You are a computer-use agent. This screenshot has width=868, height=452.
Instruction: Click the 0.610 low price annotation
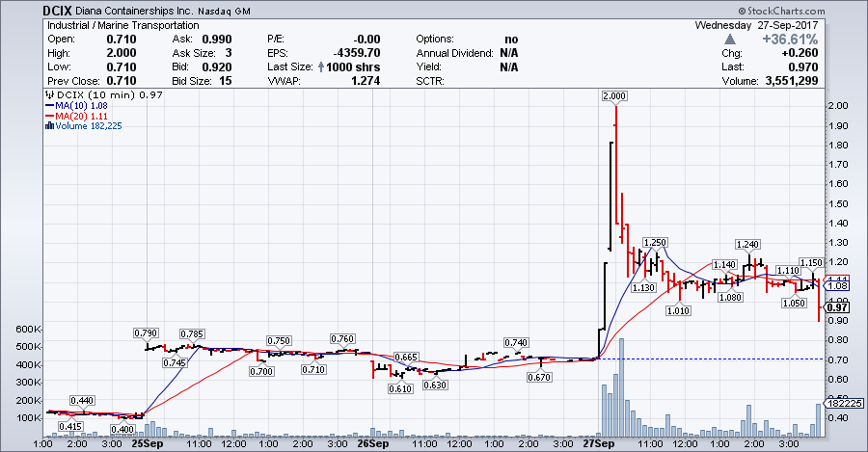pyautogui.click(x=400, y=388)
